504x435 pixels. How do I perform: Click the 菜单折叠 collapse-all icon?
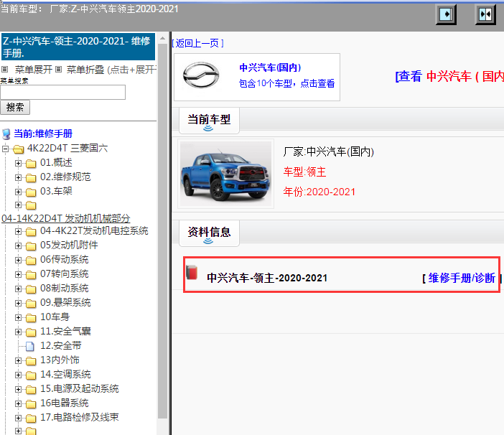coord(58,69)
